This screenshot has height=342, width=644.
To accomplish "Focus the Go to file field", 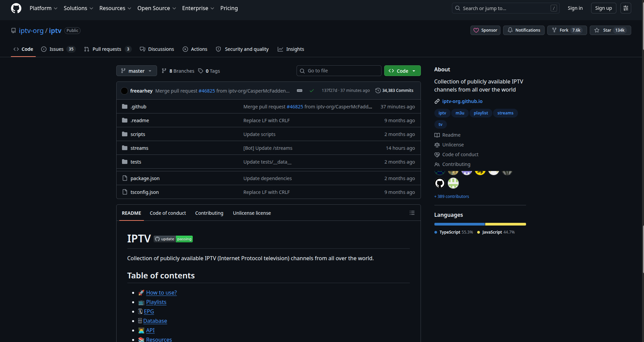I will pyautogui.click(x=339, y=71).
